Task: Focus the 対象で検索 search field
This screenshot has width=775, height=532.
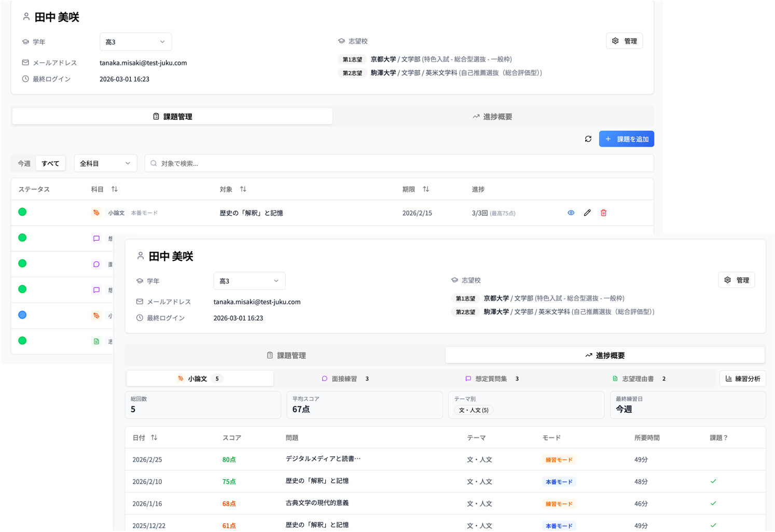Action: tap(399, 163)
